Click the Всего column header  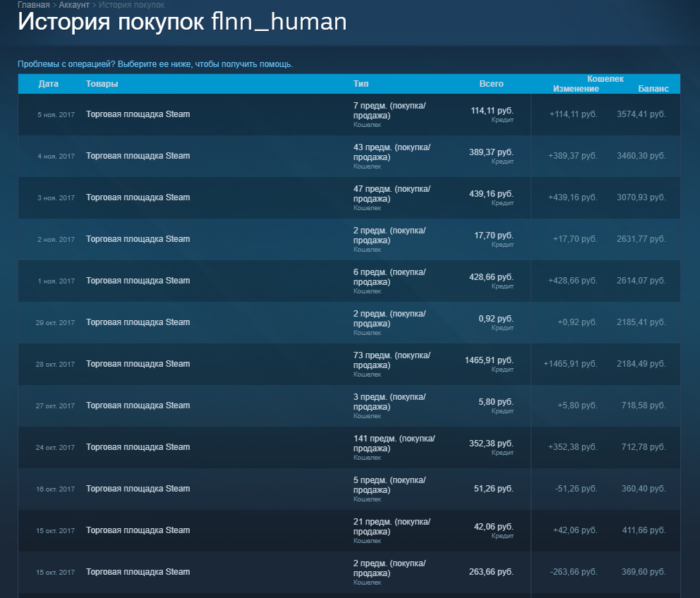[x=491, y=84]
